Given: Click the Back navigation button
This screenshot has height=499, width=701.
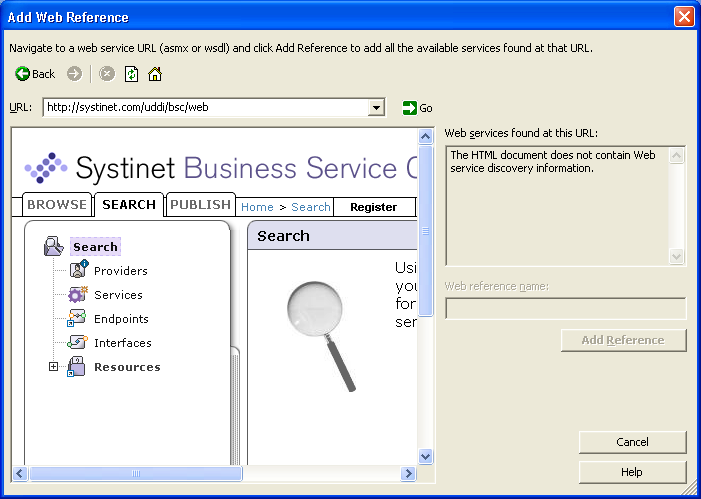Looking at the screenshot, I should pyautogui.click(x=34, y=74).
